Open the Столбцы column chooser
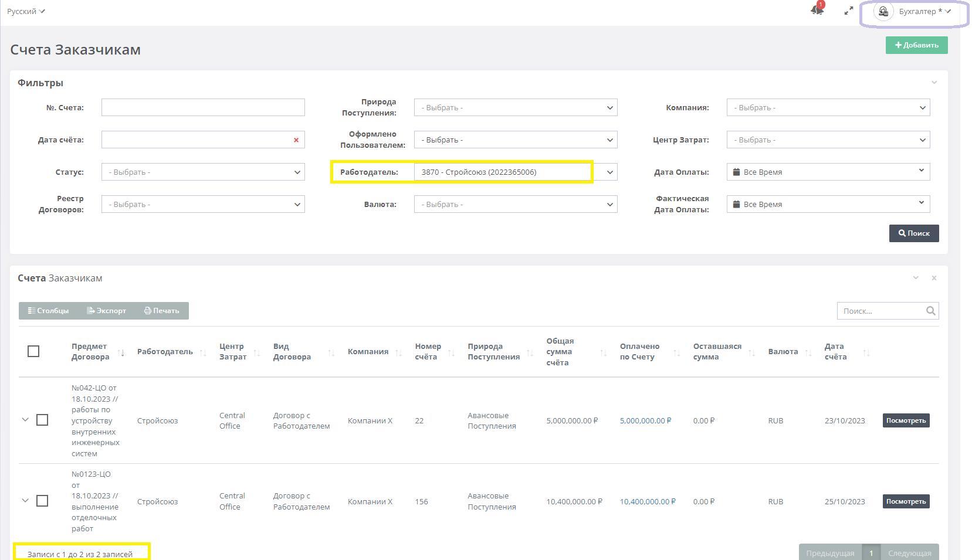Image resolution: width=972 pixels, height=560 pixels. click(48, 311)
